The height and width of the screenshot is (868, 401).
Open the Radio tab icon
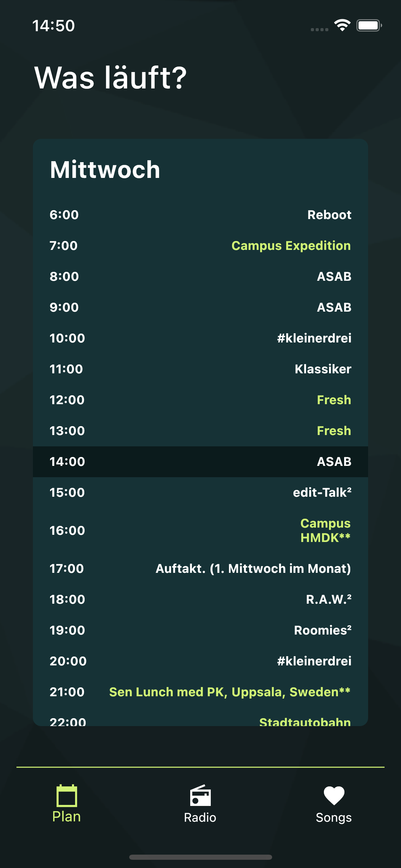point(200,795)
